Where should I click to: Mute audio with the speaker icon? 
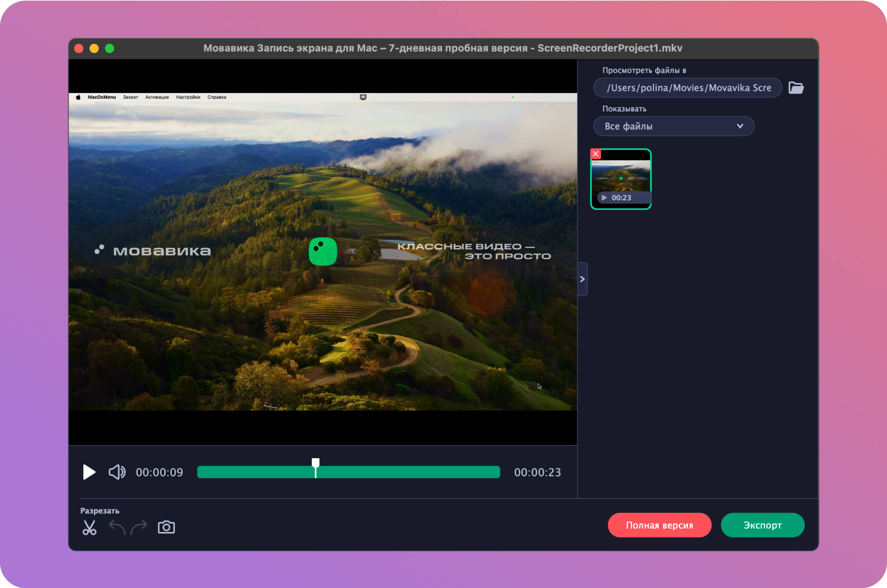[x=117, y=472]
